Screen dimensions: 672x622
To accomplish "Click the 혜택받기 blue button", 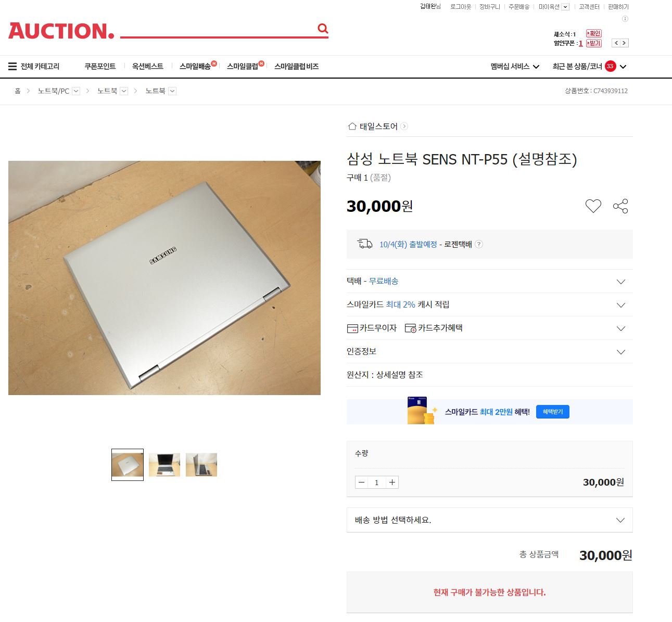I will click(553, 412).
